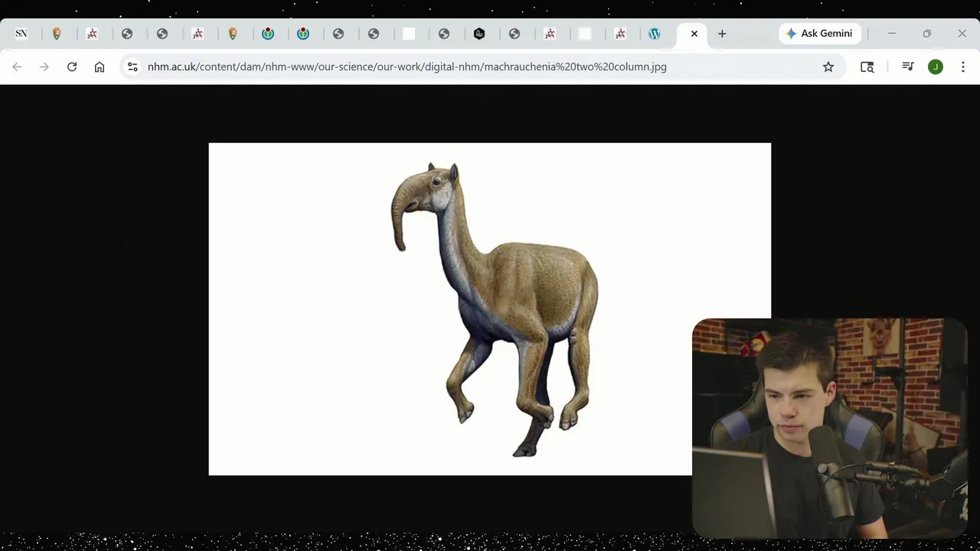Viewport: 980px width, 551px height.
Task: Open a new tab with plus
Action: pyautogui.click(x=722, y=34)
